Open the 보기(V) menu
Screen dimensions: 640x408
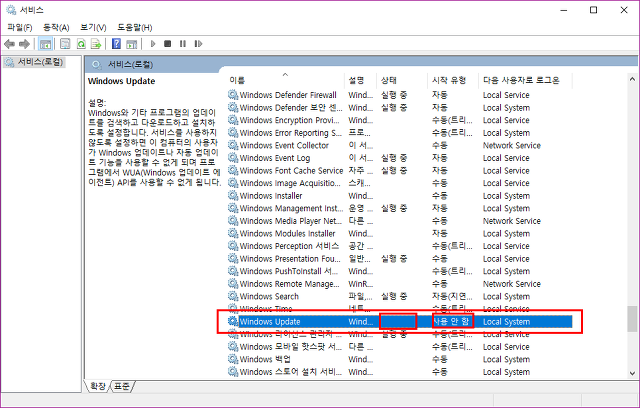[x=93, y=27]
